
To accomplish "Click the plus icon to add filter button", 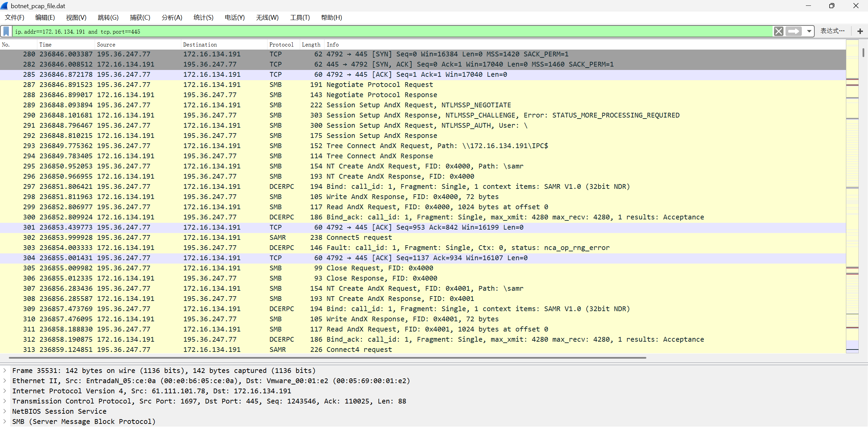I will tap(860, 31).
